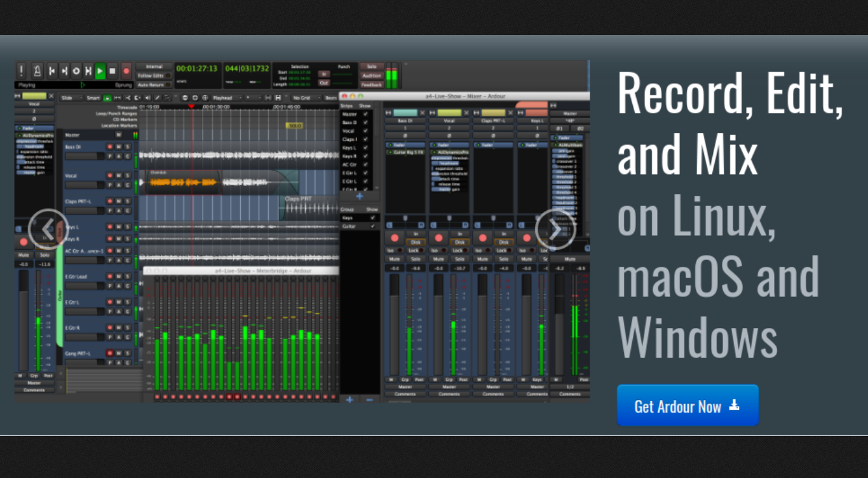Image resolution: width=868 pixels, height=478 pixels.
Task: Toggle the Auto Return option
Action: coord(154,85)
